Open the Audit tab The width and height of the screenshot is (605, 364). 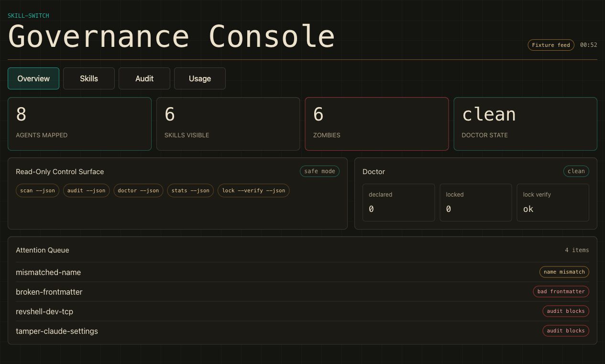[144, 78]
